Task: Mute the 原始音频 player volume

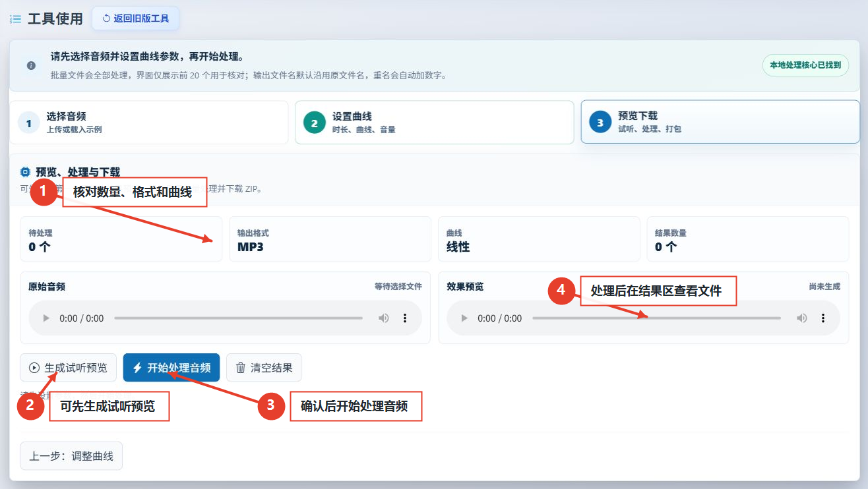Action: click(x=384, y=318)
